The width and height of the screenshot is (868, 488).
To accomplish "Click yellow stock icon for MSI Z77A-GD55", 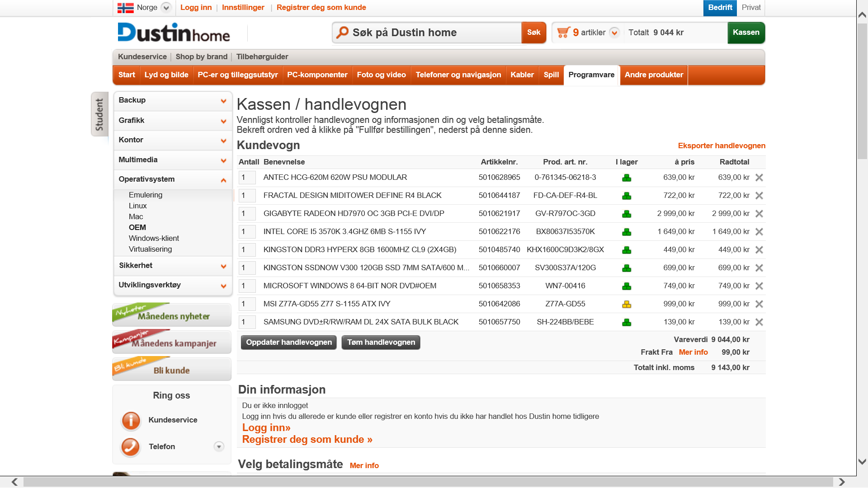I will point(627,304).
